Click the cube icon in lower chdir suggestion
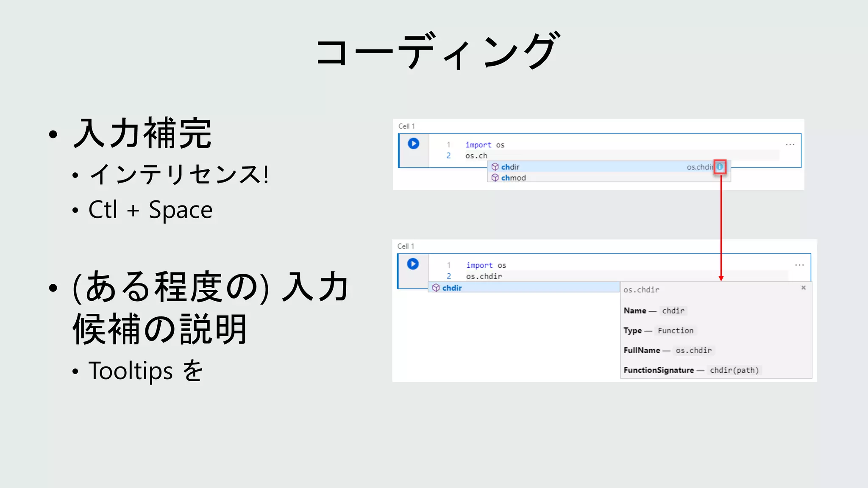 (x=436, y=288)
